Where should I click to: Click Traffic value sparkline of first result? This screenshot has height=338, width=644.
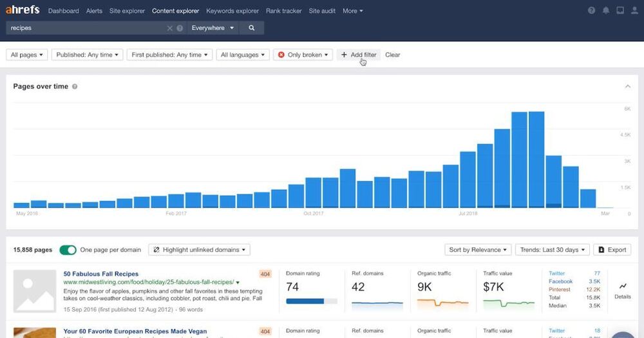tap(509, 304)
